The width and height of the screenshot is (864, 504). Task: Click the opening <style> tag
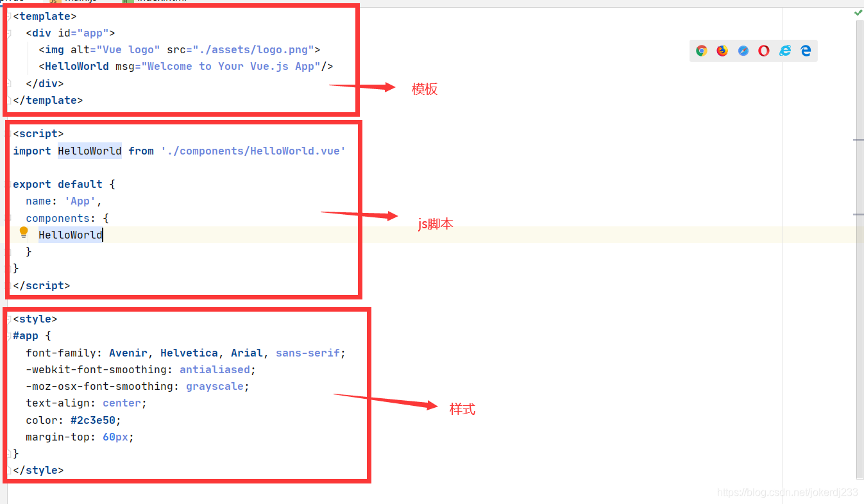point(35,319)
